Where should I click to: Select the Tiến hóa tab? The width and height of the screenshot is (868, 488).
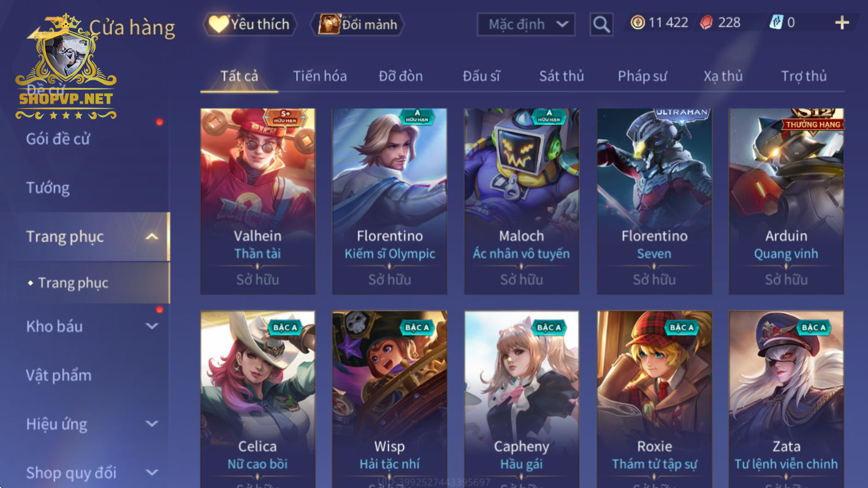319,76
